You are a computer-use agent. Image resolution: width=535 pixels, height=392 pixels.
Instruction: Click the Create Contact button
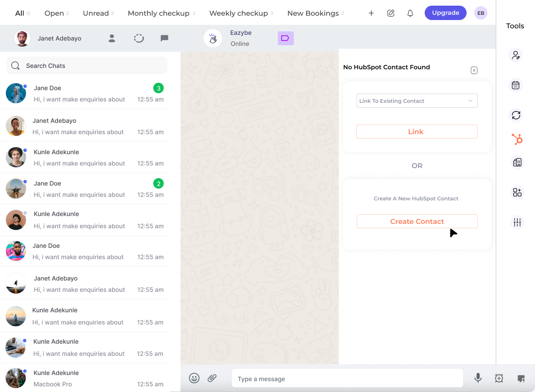pyautogui.click(x=417, y=221)
